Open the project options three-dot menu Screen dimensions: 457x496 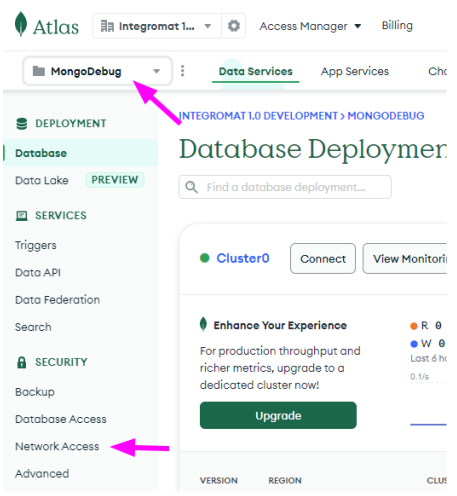182,71
